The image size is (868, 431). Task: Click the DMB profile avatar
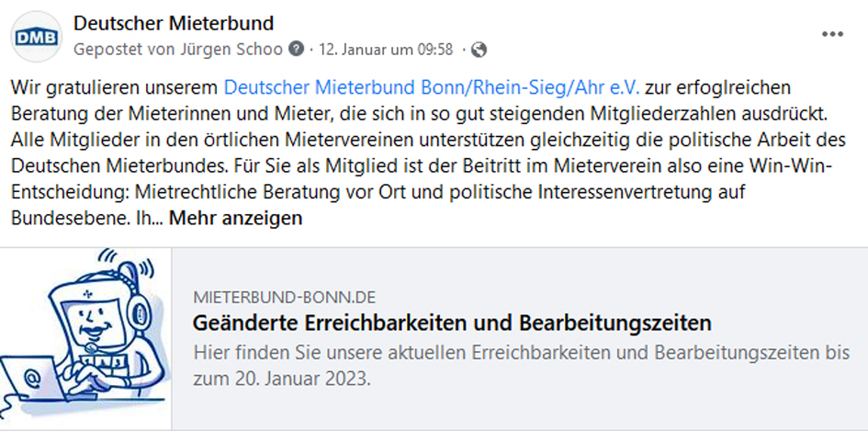[33, 36]
